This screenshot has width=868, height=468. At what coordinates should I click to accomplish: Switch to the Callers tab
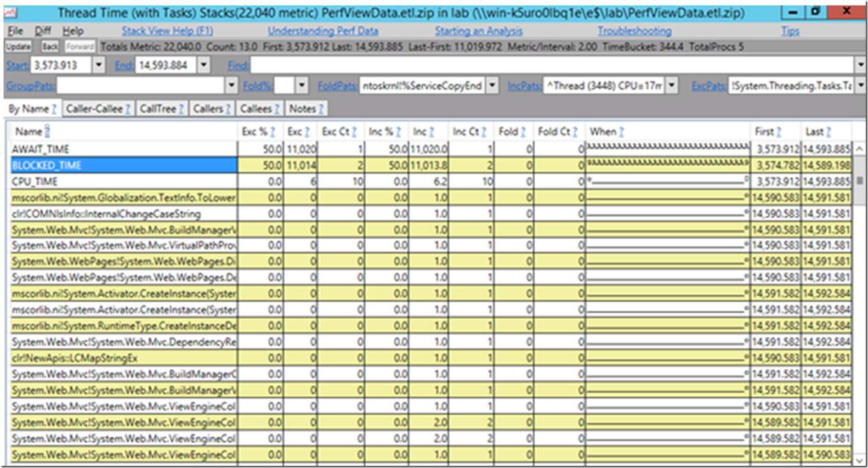[x=212, y=109]
